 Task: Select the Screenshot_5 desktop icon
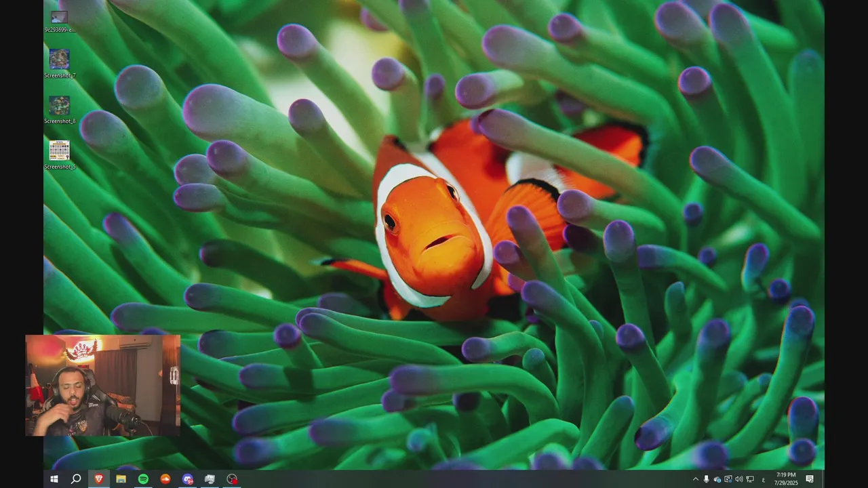pyautogui.click(x=60, y=155)
